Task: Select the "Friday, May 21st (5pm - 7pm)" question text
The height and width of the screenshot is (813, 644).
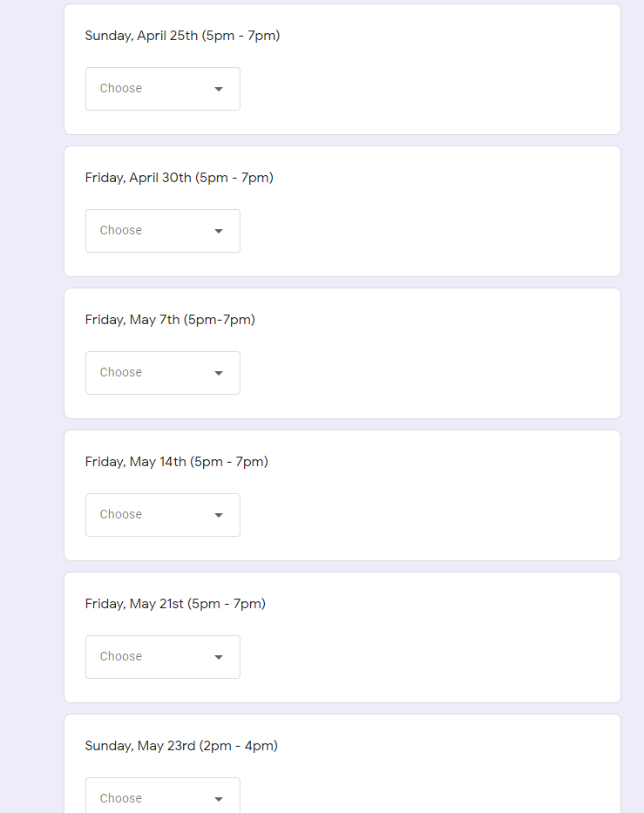Action: 175,604
